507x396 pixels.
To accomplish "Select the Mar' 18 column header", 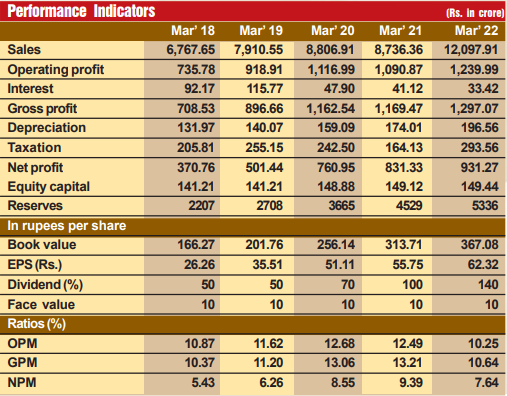I will pos(193,31).
